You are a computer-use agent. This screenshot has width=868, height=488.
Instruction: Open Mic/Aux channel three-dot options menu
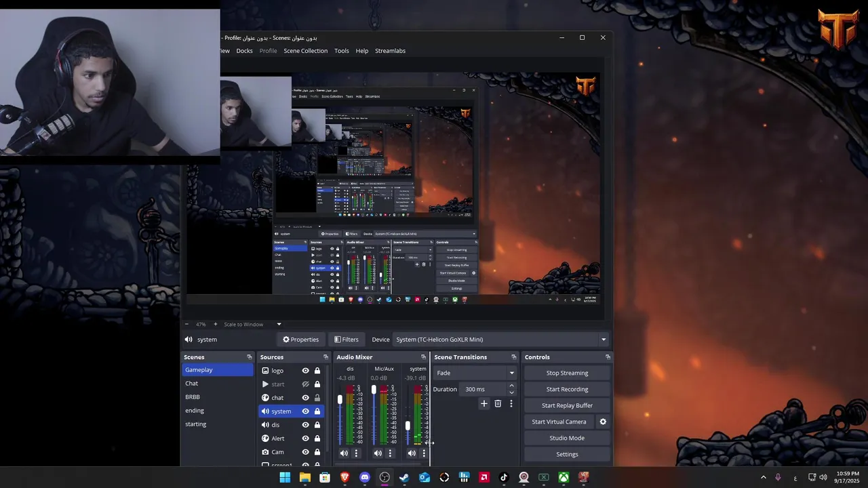click(390, 453)
